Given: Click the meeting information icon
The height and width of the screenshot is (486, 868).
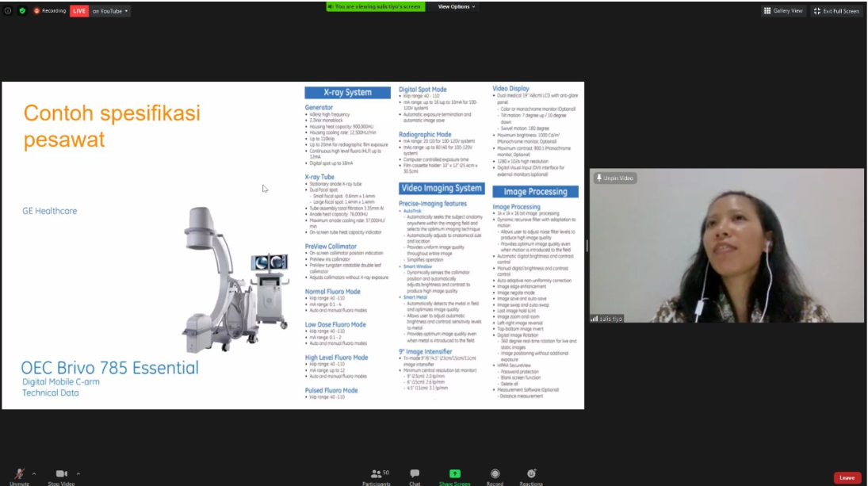Looking at the screenshot, I should pos(8,10).
